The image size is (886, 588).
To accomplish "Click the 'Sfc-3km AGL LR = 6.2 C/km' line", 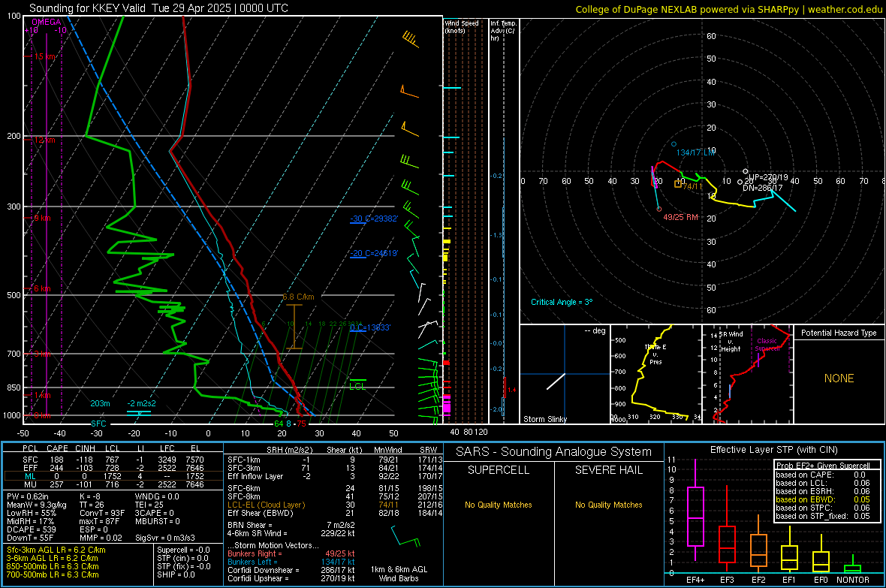I will pos(56,550).
